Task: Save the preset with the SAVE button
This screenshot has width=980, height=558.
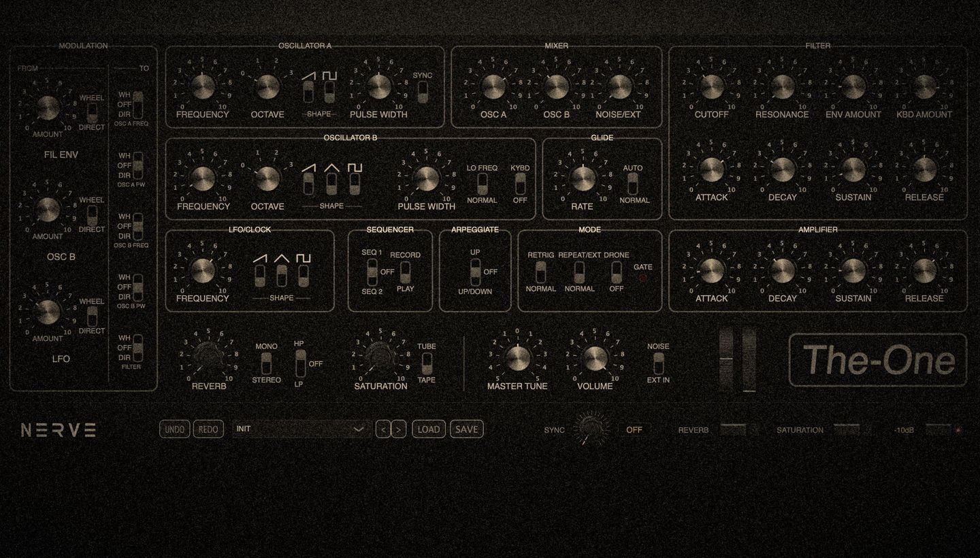Action: 467,429
